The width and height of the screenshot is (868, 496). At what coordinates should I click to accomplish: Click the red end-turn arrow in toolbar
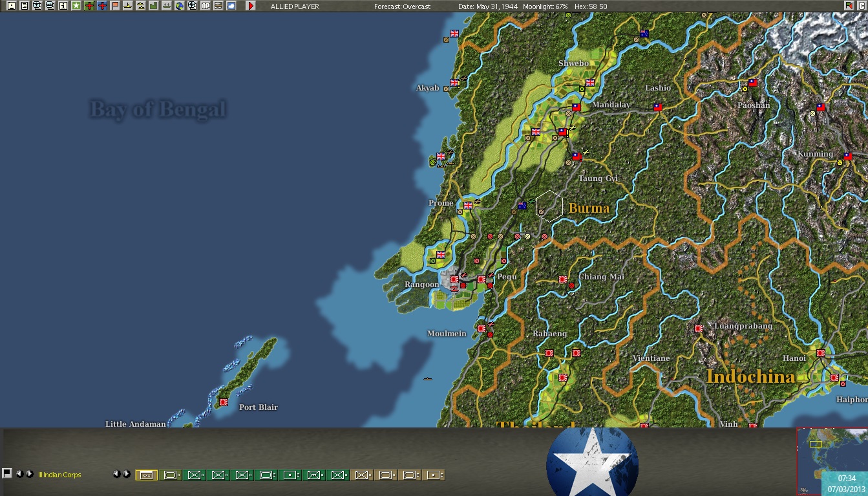pos(251,6)
